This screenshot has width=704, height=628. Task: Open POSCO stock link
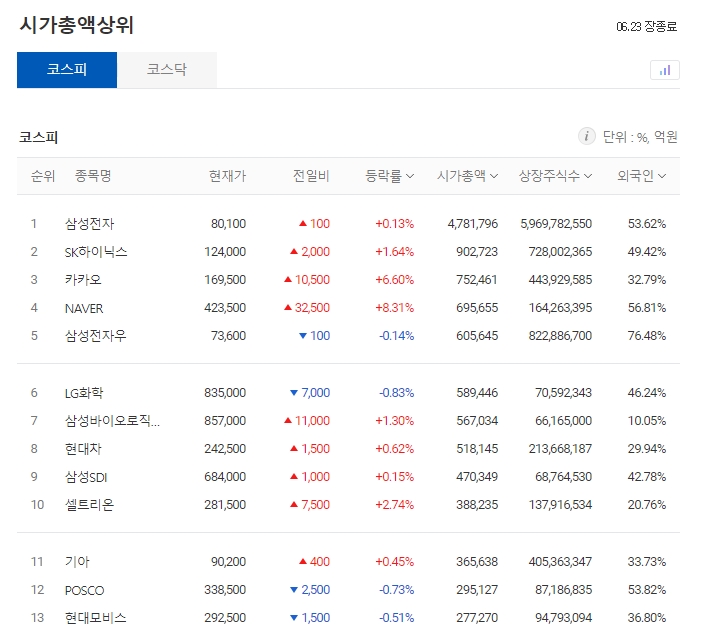coord(84,590)
